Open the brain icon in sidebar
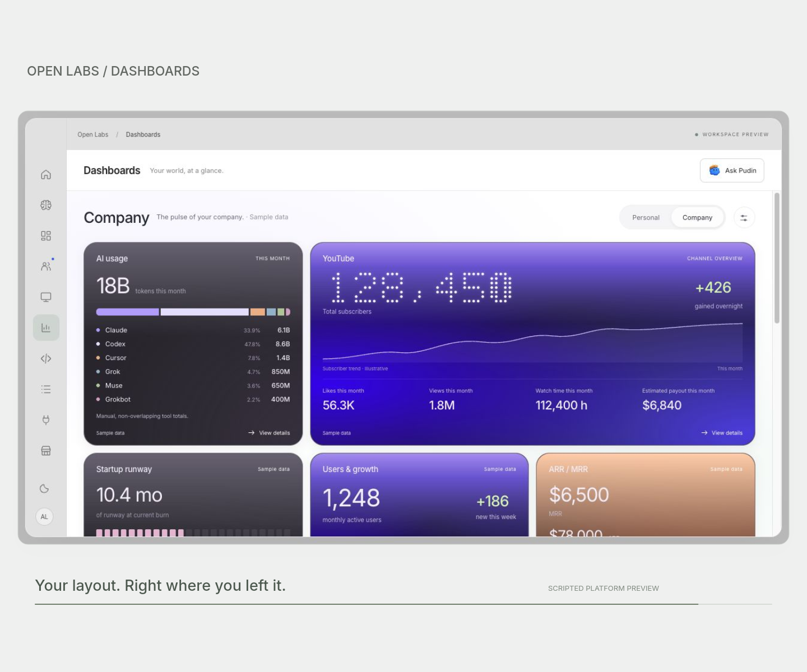 point(46,205)
